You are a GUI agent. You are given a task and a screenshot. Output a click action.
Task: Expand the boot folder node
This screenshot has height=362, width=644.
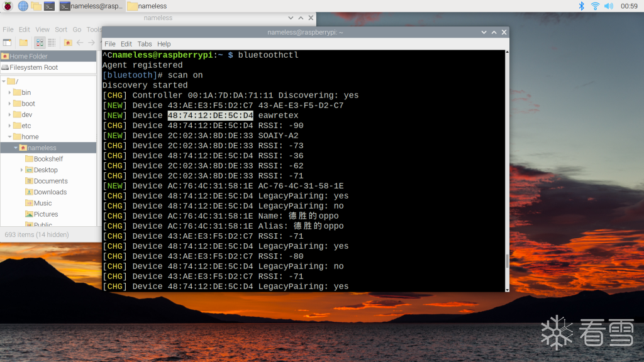point(9,104)
